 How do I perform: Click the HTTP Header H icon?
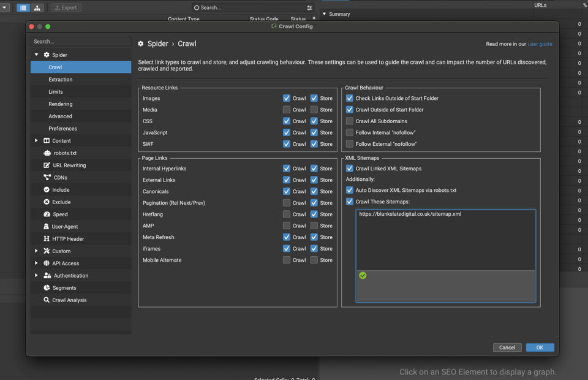point(47,238)
